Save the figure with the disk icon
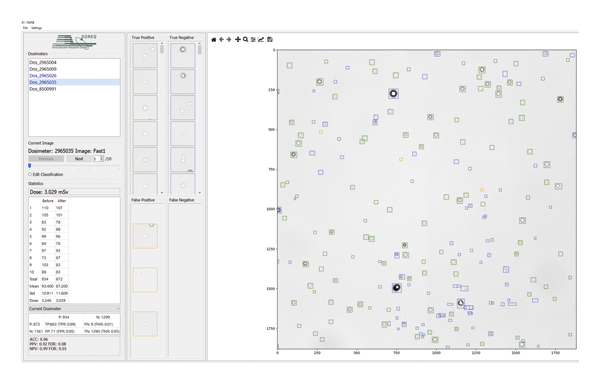 270,39
